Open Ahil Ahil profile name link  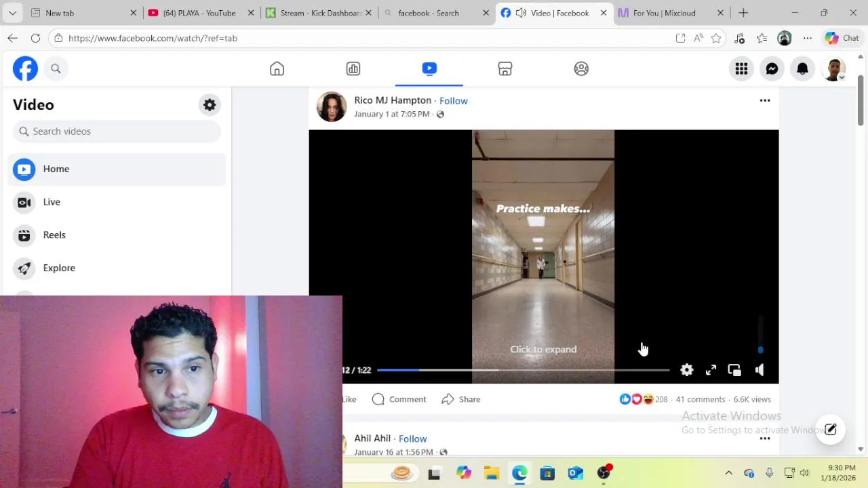pos(372,439)
